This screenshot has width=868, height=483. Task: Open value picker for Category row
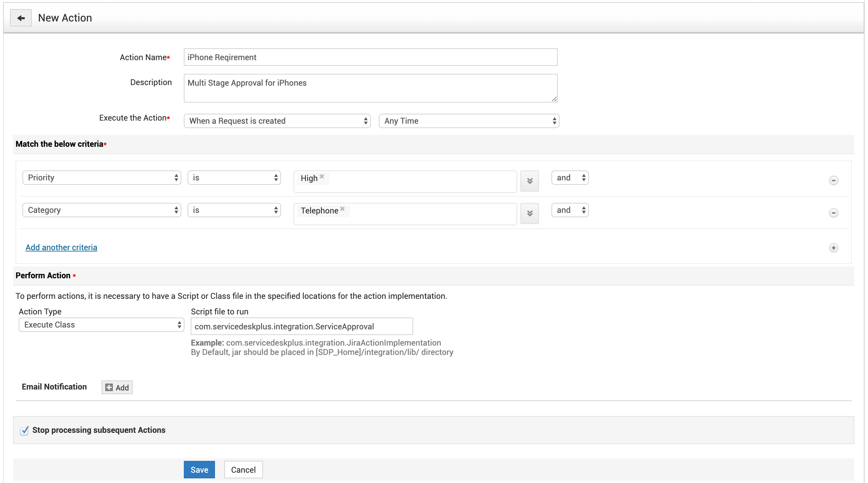tap(529, 213)
